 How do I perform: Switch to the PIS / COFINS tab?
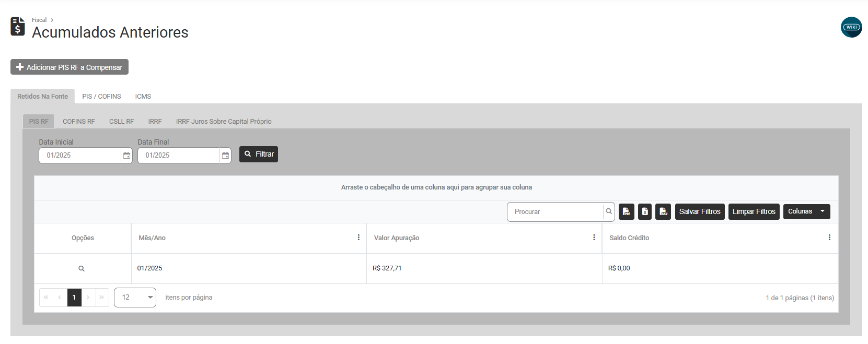101,97
